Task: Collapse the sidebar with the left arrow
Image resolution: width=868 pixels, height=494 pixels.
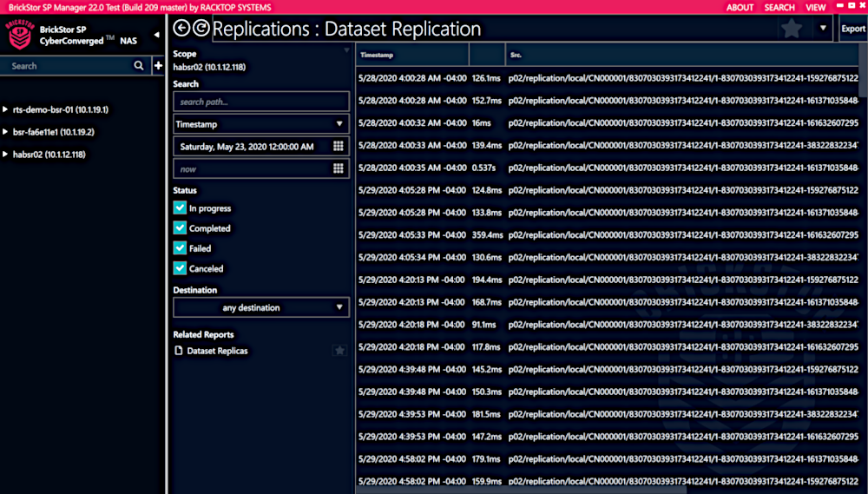Action: [x=156, y=35]
